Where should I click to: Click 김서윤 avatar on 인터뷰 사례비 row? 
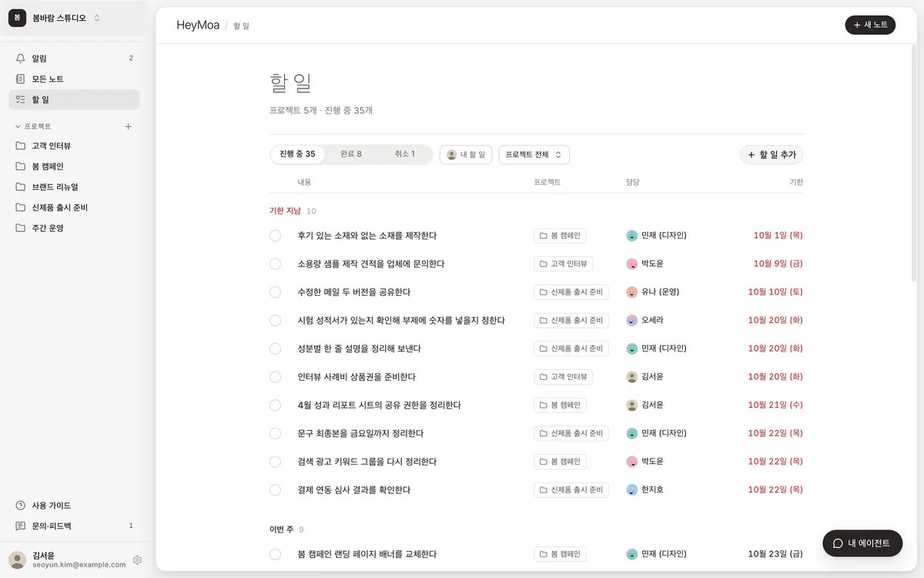click(x=632, y=377)
